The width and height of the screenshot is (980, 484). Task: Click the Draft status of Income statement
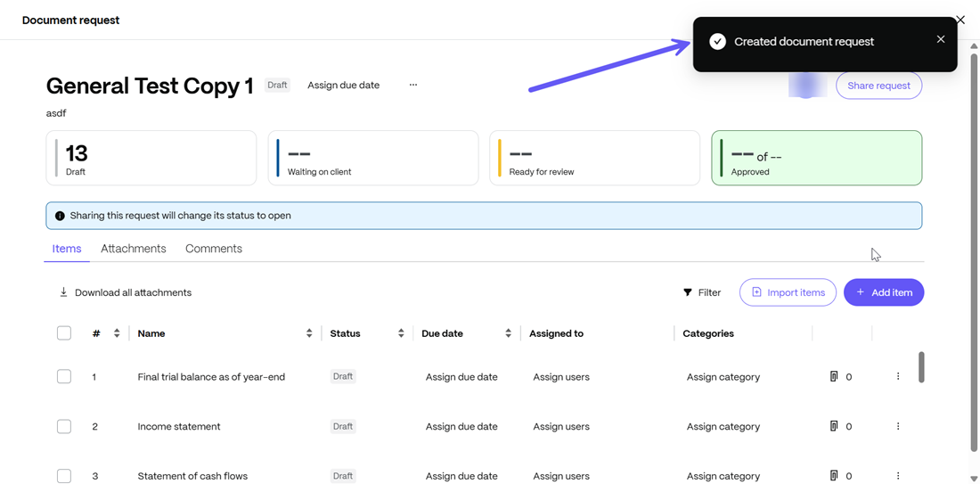[342, 426]
